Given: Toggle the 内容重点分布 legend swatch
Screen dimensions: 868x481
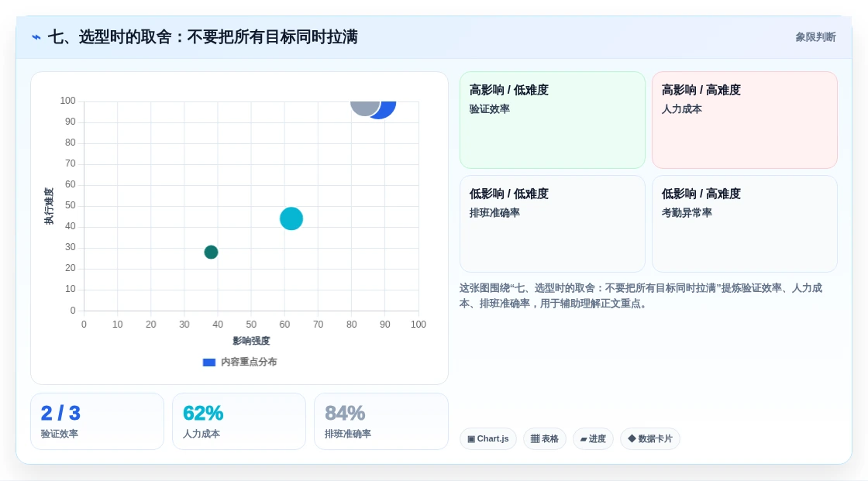Looking at the screenshot, I should (x=209, y=362).
